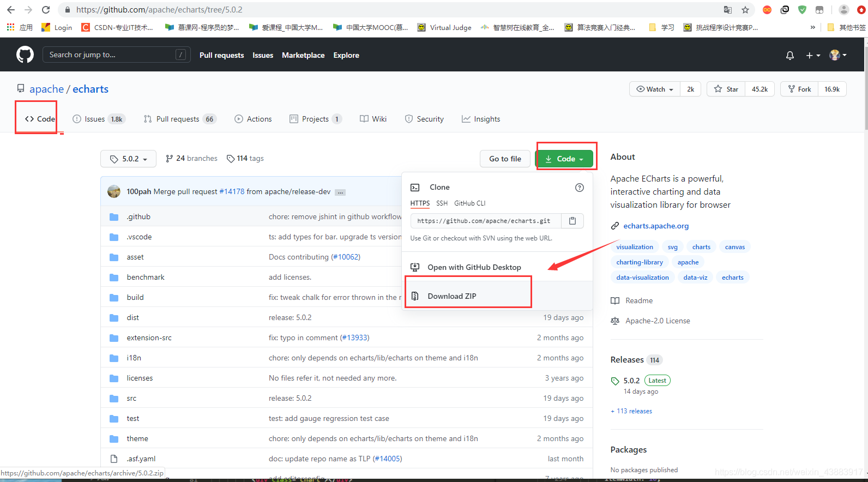868x482 pixels.
Task: Click the apache organization link
Action: point(46,89)
